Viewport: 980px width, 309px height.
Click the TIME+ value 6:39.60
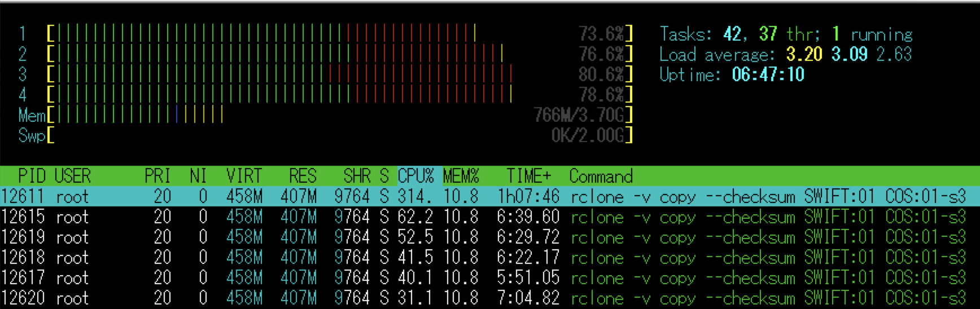coord(528,217)
